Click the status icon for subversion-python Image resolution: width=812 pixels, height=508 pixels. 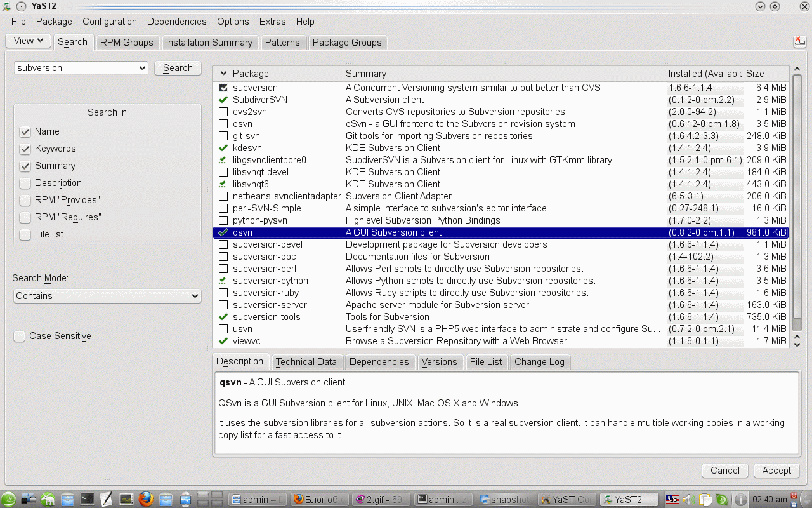(x=223, y=281)
